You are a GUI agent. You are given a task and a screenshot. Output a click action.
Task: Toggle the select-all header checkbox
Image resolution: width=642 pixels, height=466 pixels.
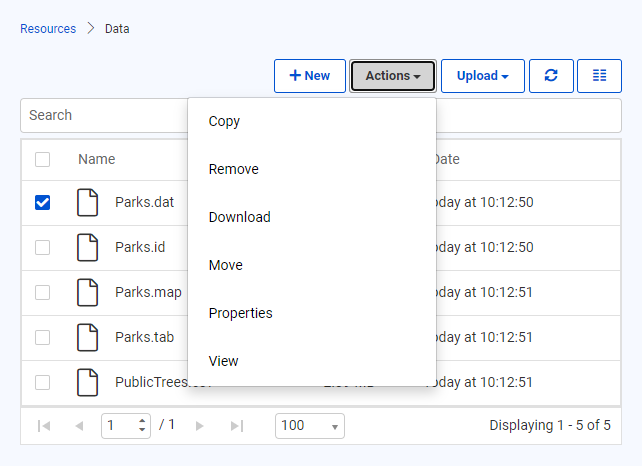point(42,159)
